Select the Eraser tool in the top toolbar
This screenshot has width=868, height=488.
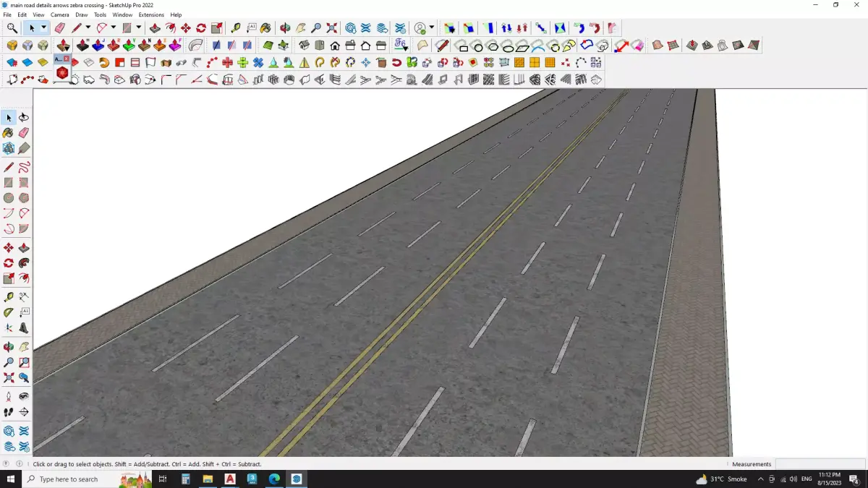[x=60, y=27]
